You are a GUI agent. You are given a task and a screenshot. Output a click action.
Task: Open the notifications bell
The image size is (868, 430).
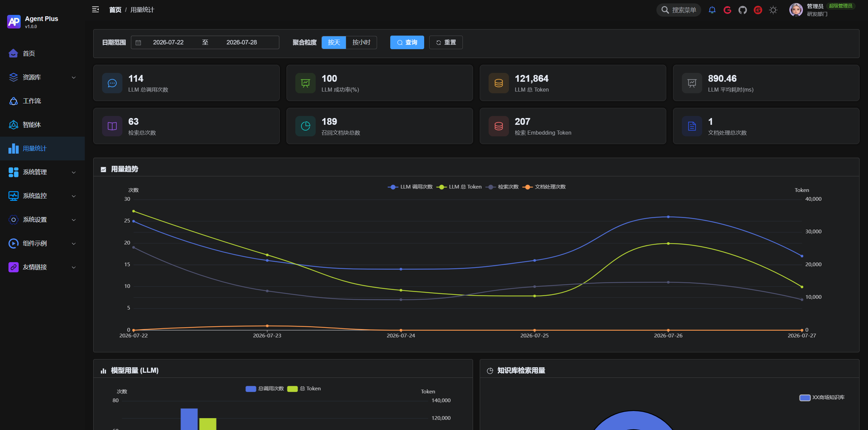[x=712, y=10]
